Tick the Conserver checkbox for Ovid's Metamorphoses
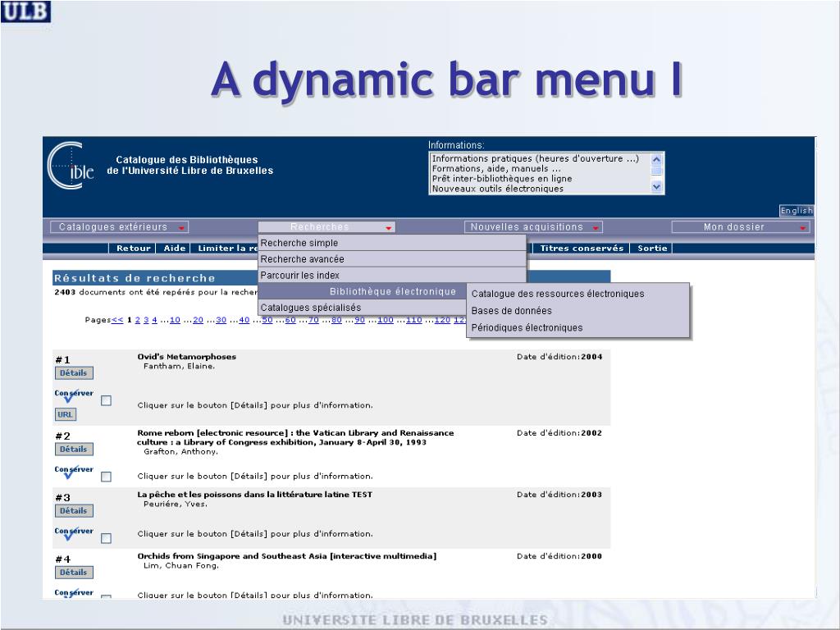Screen dimensions: 840x630 (106, 400)
